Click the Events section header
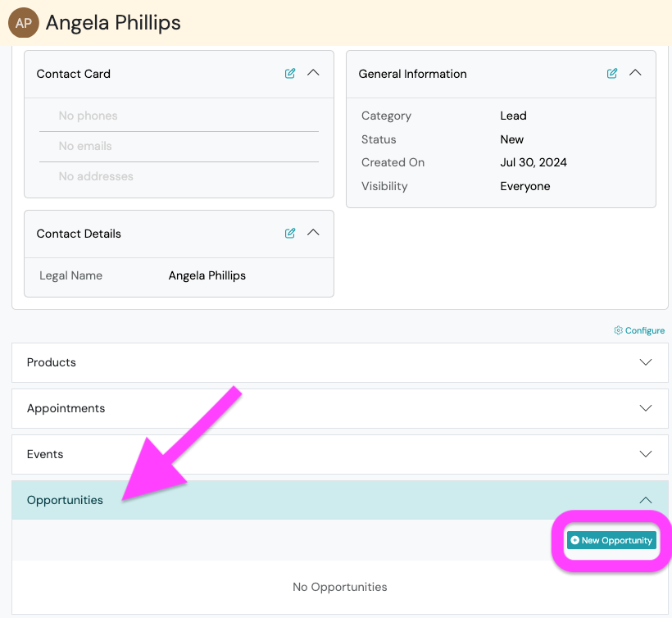Screen dimensions: 672x618 (x=340, y=454)
